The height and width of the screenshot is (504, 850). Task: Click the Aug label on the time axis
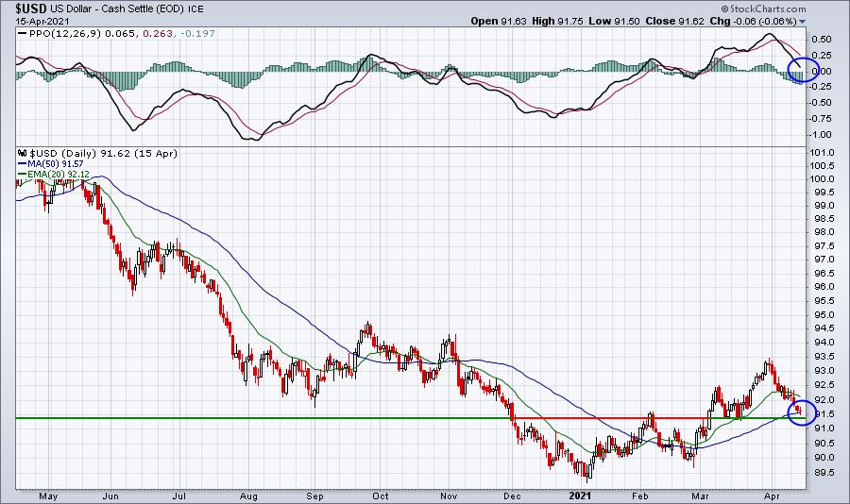click(x=250, y=495)
